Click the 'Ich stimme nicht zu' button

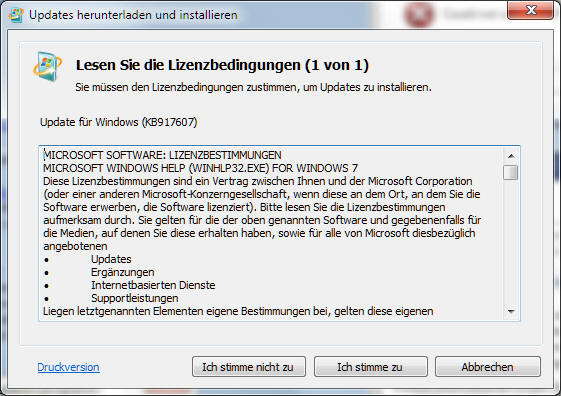(249, 367)
